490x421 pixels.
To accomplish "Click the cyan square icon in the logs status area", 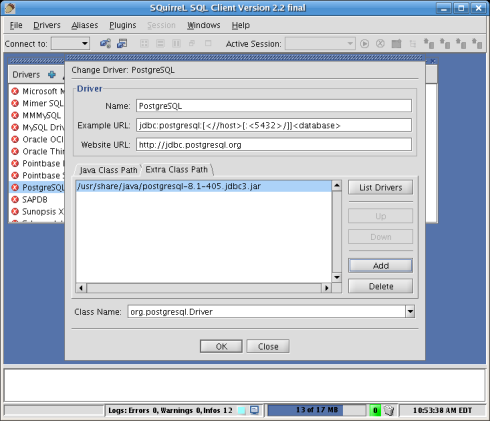I will (x=241, y=410).
